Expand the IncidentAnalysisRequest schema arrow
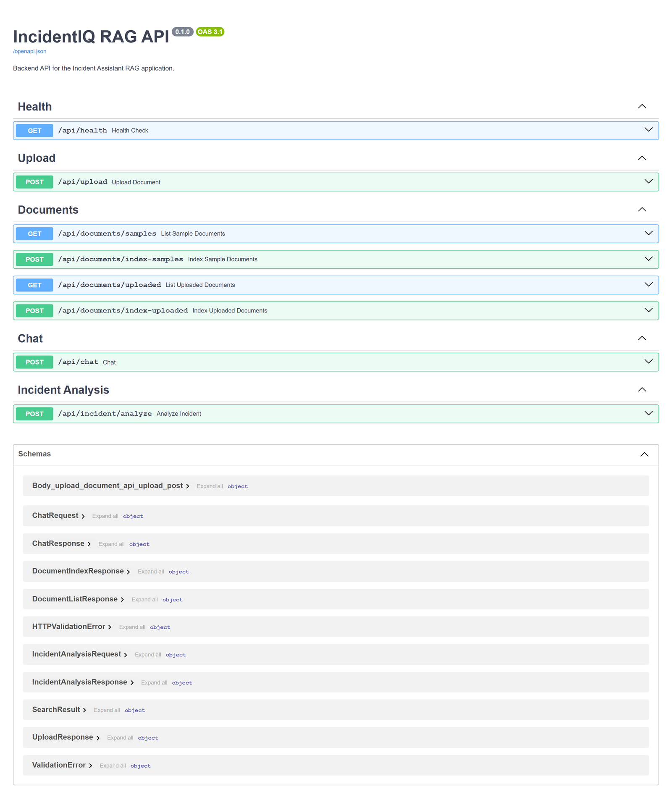 point(126,655)
